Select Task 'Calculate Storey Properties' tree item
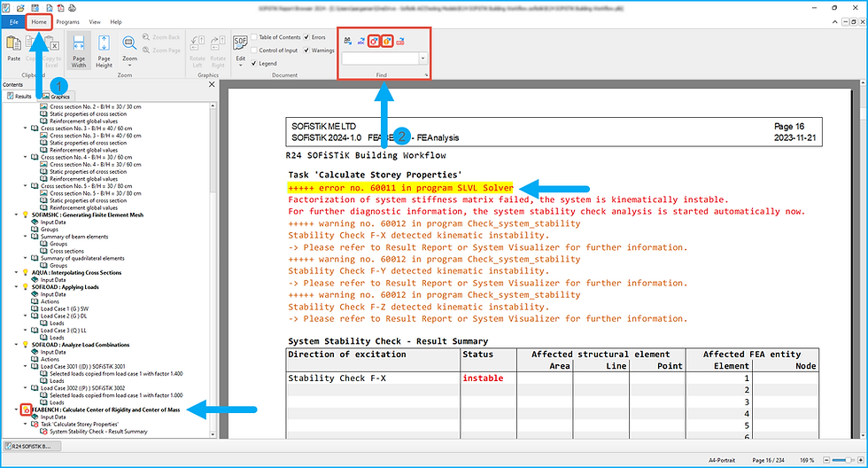 80,425
